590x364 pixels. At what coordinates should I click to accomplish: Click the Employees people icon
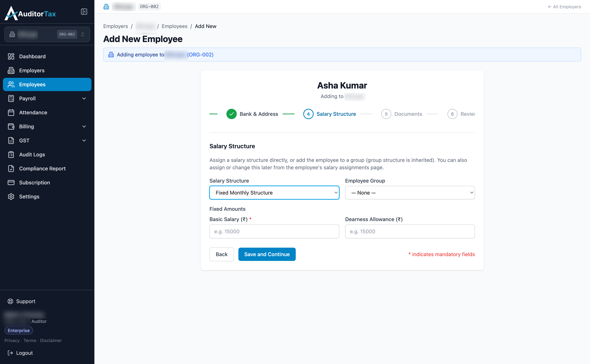tap(11, 84)
